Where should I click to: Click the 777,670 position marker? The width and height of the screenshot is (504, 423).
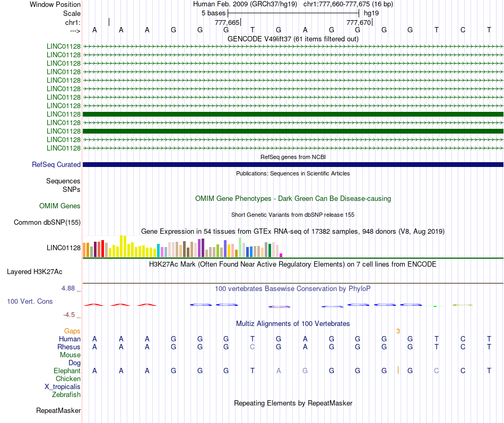pyautogui.click(x=359, y=22)
